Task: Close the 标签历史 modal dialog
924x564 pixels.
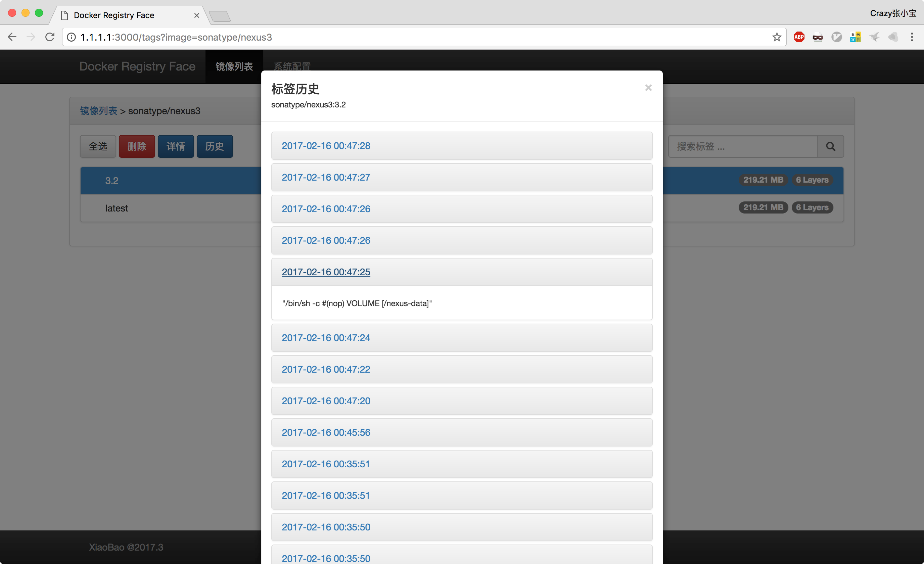Action: pos(648,88)
